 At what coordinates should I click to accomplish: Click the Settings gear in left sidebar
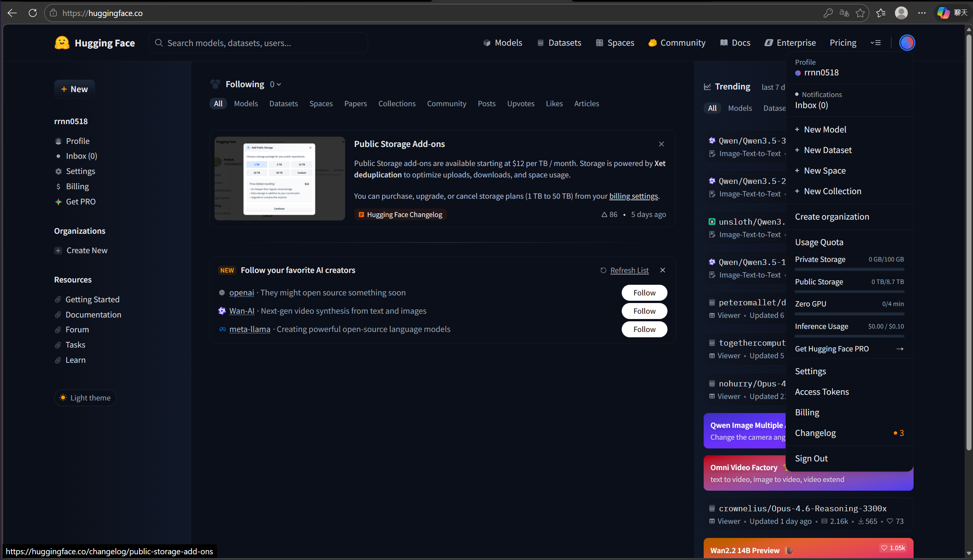(58, 171)
